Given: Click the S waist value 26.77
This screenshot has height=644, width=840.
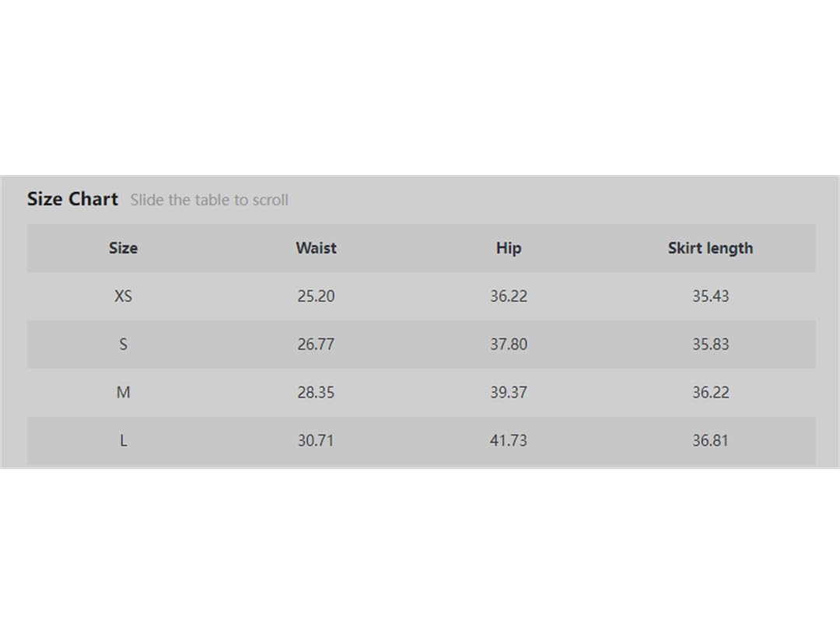Looking at the screenshot, I should pos(316,344).
